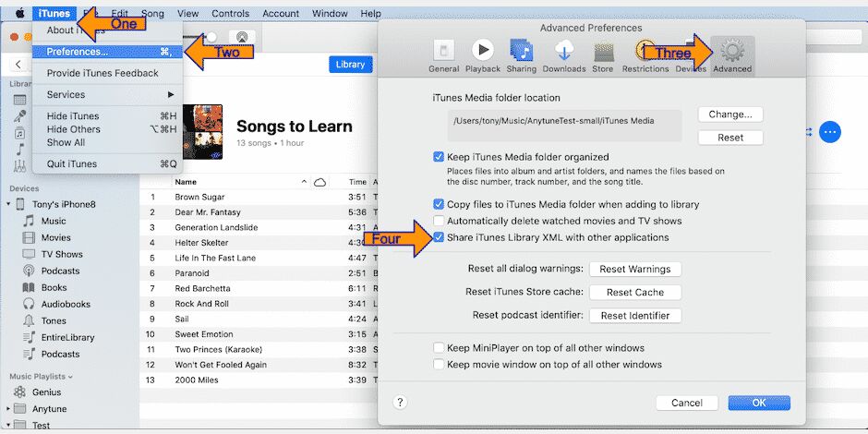Screen dimensions: 868x434
Task: Click OK in Advanced Preferences
Action: [x=759, y=403]
